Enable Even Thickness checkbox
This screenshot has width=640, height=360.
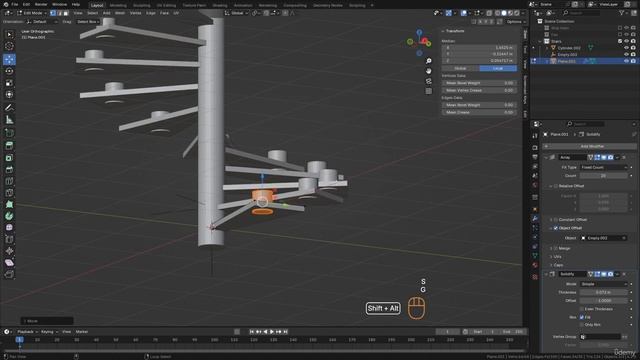point(582,309)
